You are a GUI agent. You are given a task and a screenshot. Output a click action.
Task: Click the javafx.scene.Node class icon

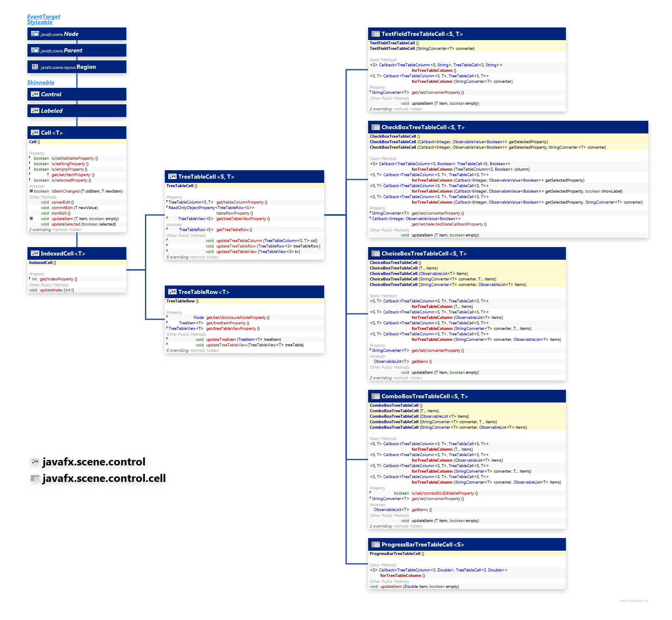point(35,34)
